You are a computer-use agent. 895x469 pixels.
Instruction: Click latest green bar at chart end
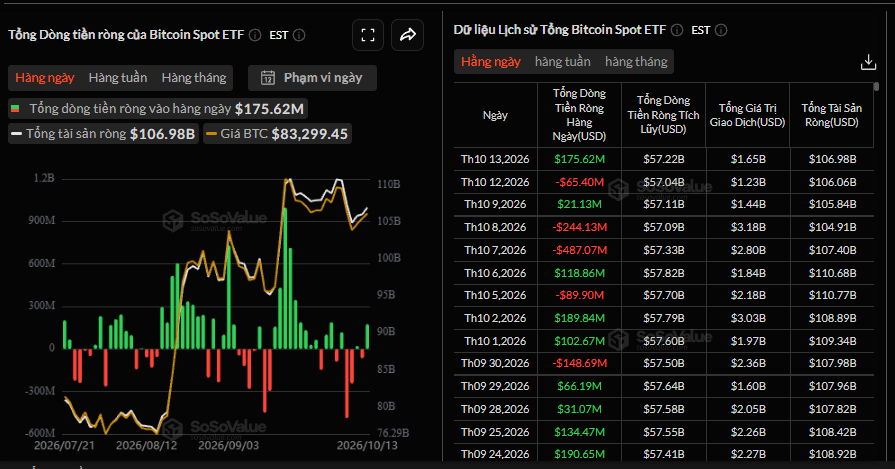(367, 337)
